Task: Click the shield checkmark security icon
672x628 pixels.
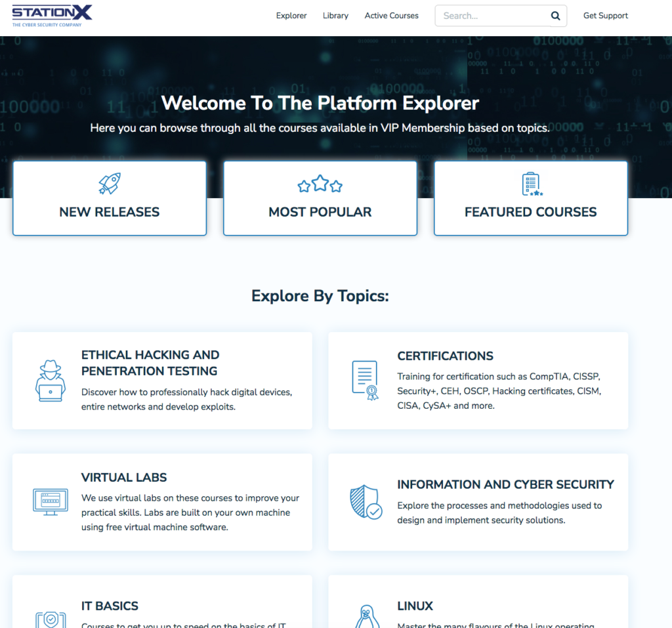Action: tap(366, 502)
